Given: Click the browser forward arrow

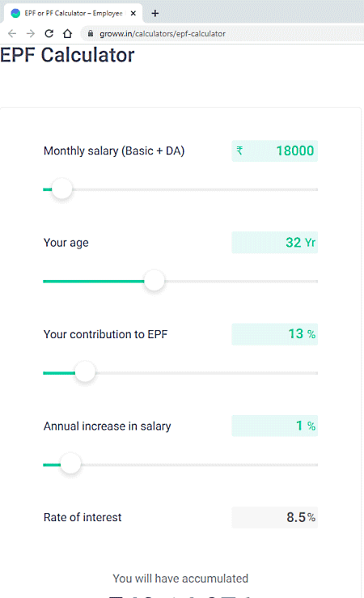Looking at the screenshot, I should tap(31, 33).
